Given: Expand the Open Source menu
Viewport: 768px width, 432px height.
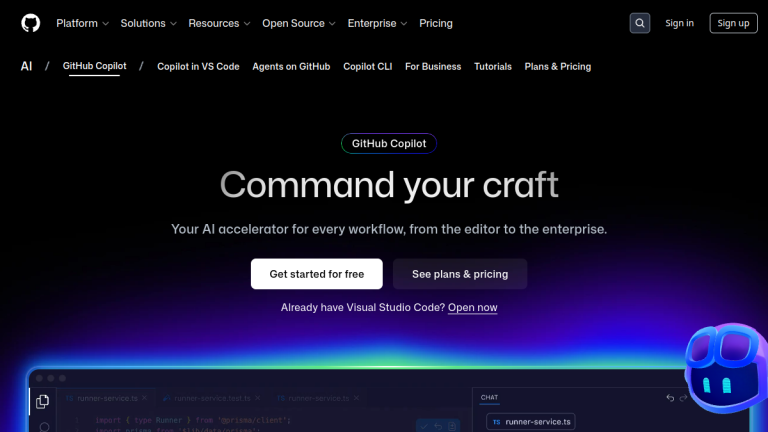Looking at the screenshot, I should (x=299, y=23).
